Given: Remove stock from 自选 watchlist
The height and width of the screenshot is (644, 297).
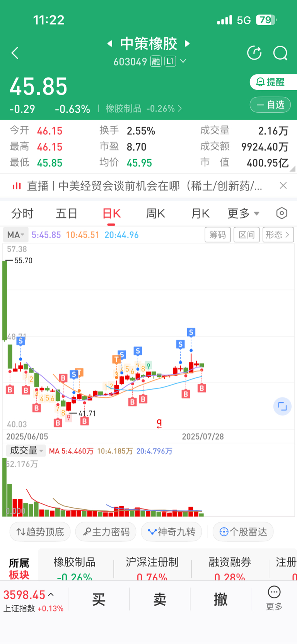Looking at the screenshot, I should 270,105.
